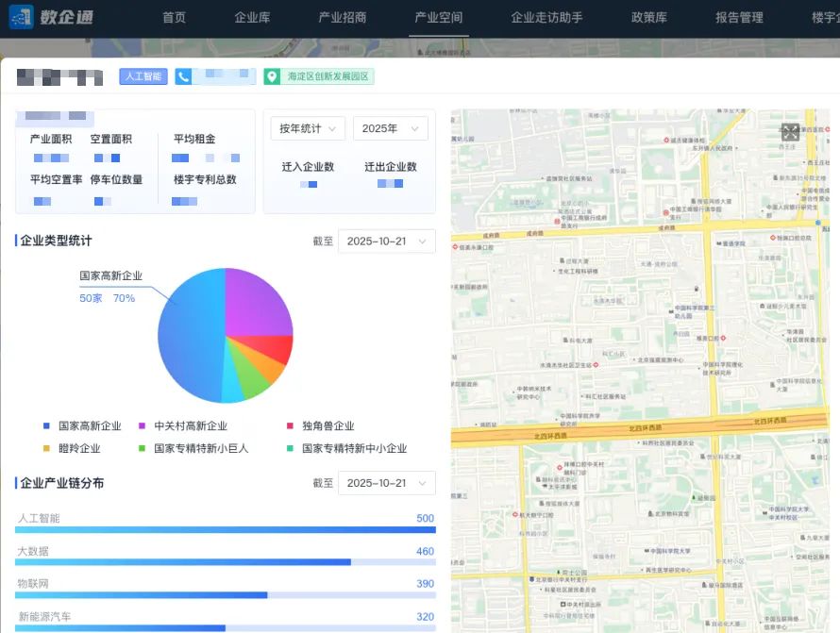840x633 pixels.
Task: Open the 企业类型统计 date dropdown
Action: click(x=387, y=241)
